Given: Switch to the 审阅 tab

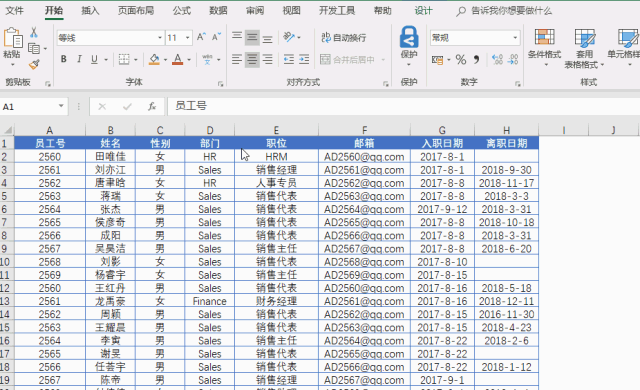Looking at the screenshot, I should pyautogui.click(x=255, y=11).
